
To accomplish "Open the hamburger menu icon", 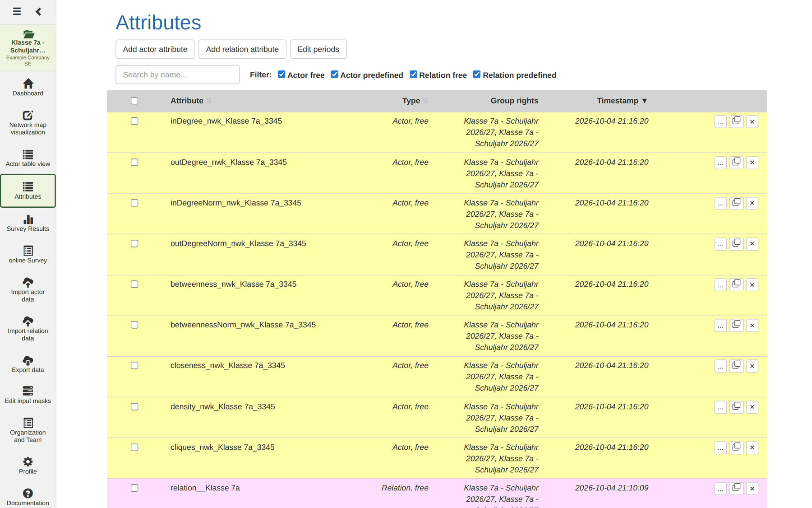I will tap(17, 11).
